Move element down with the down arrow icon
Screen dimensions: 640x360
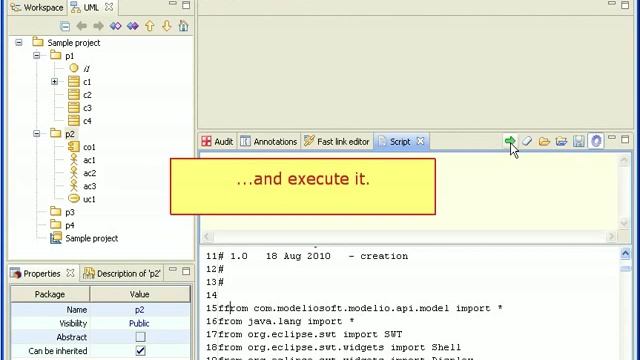[x=166, y=26]
